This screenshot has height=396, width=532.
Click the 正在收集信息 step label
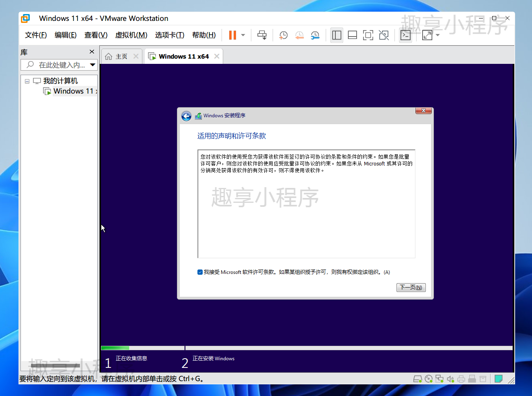(x=131, y=358)
